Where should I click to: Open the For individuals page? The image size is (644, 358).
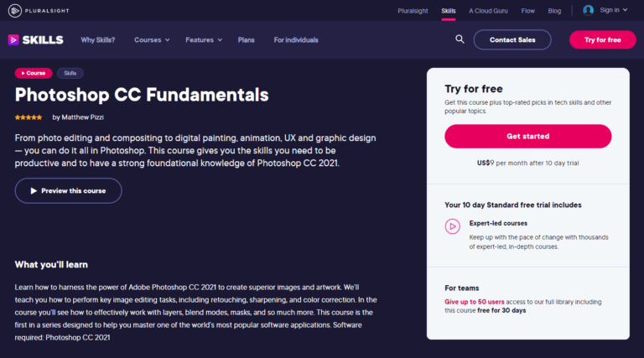[x=296, y=39]
